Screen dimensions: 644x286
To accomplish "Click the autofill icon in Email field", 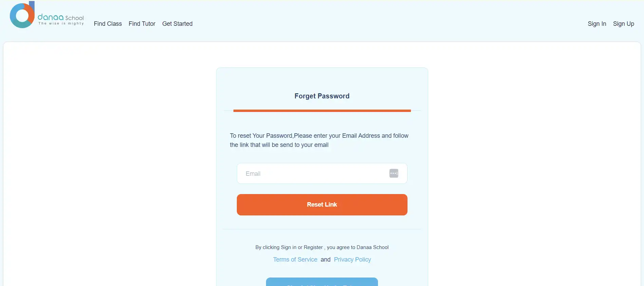I will click(394, 173).
